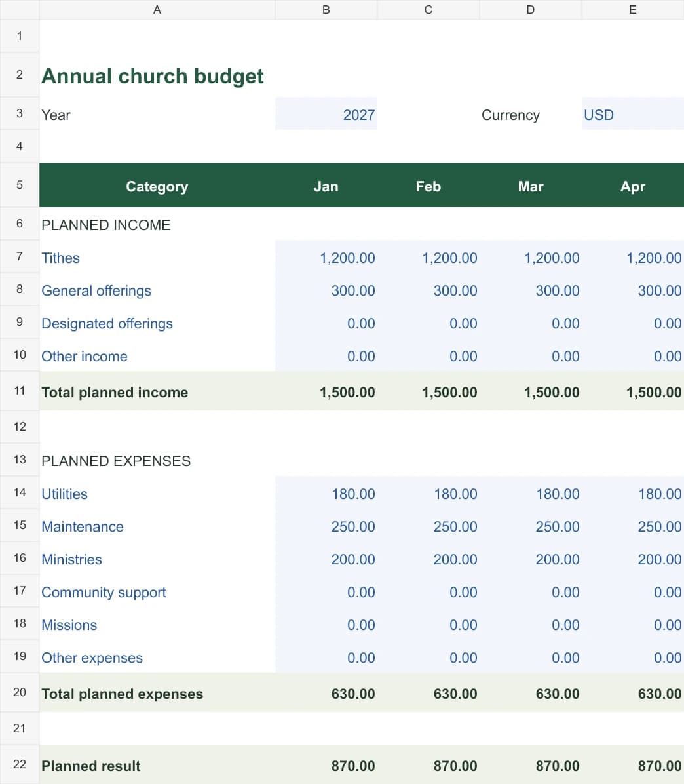This screenshot has height=784, width=684.
Task: Select row 22 header
Action: pos(20,764)
